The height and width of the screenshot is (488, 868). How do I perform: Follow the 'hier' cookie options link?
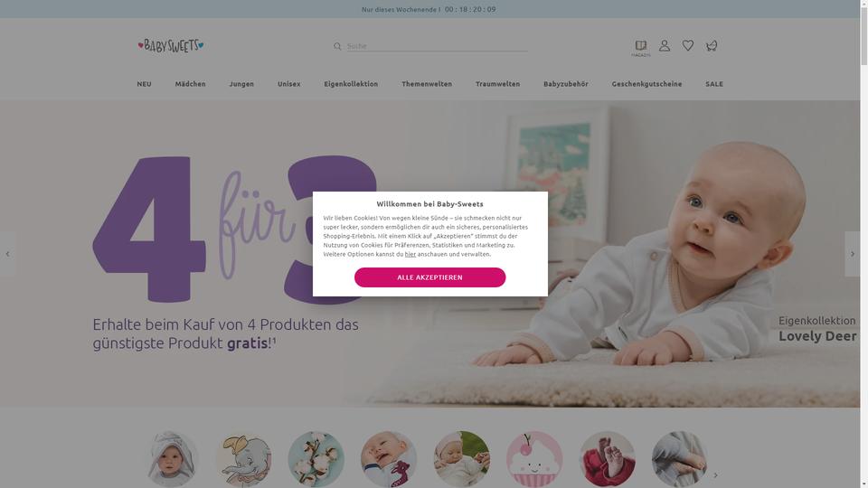[x=410, y=255]
